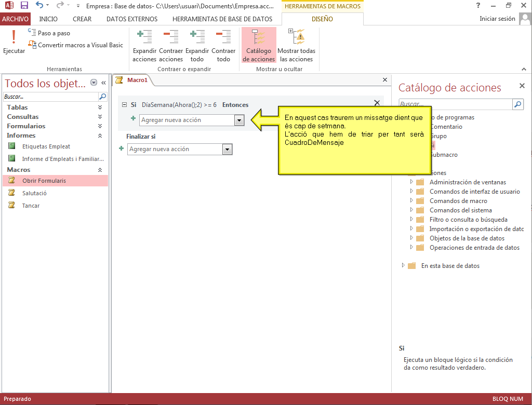Open the DATOS EXTERNOS tab
The width and height of the screenshot is (532, 405).
132,19
